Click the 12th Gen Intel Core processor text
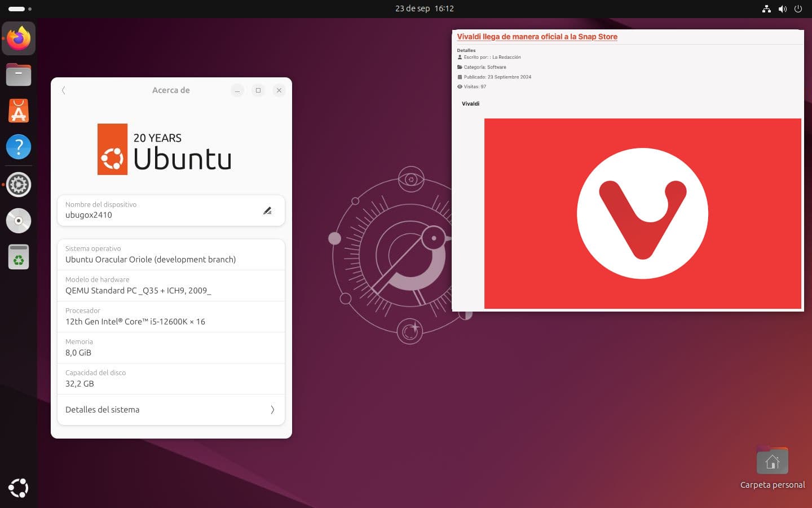Image resolution: width=812 pixels, height=508 pixels. tap(135, 322)
